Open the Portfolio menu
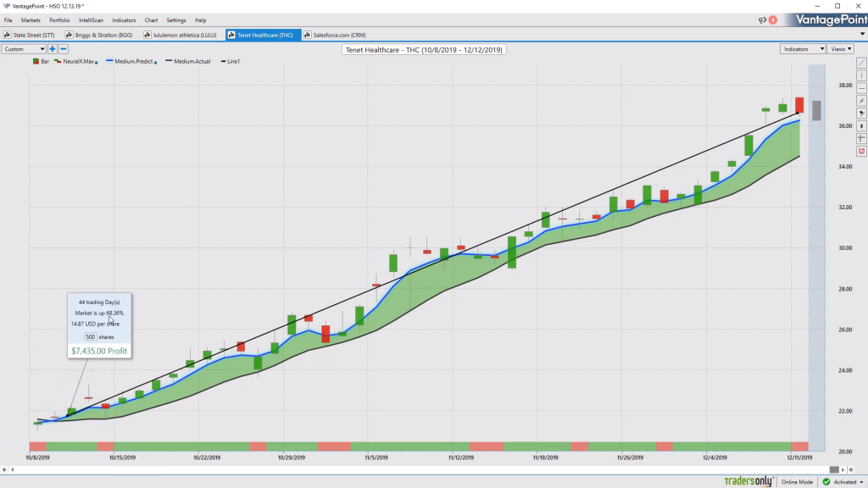The image size is (868, 488). tap(59, 20)
